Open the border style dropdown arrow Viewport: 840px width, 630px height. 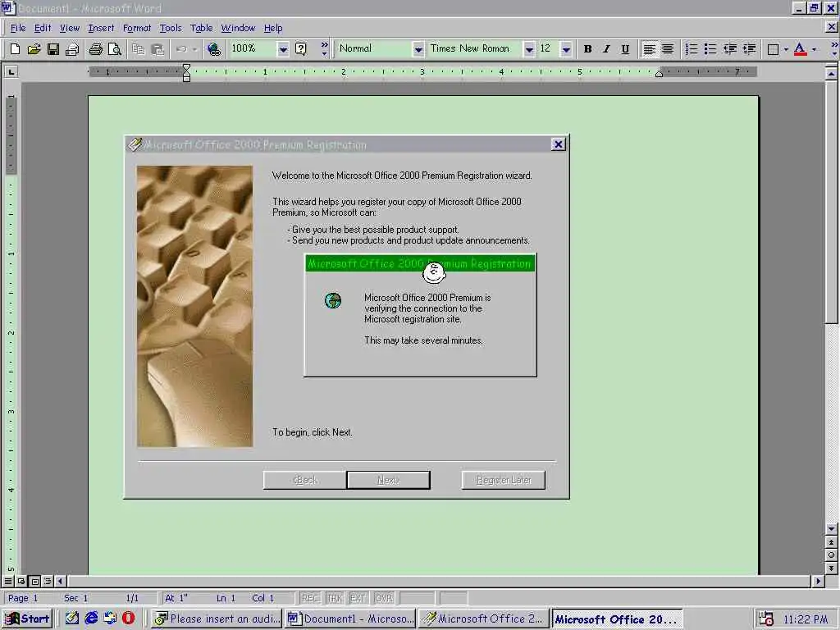(x=786, y=49)
